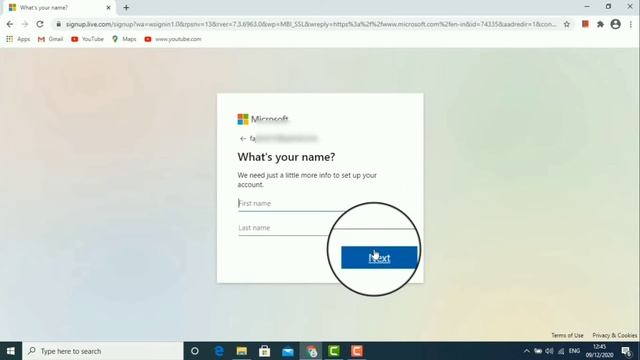Open Microsoft Store from taskbar
640x360 pixels.
pyautogui.click(x=264, y=351)
